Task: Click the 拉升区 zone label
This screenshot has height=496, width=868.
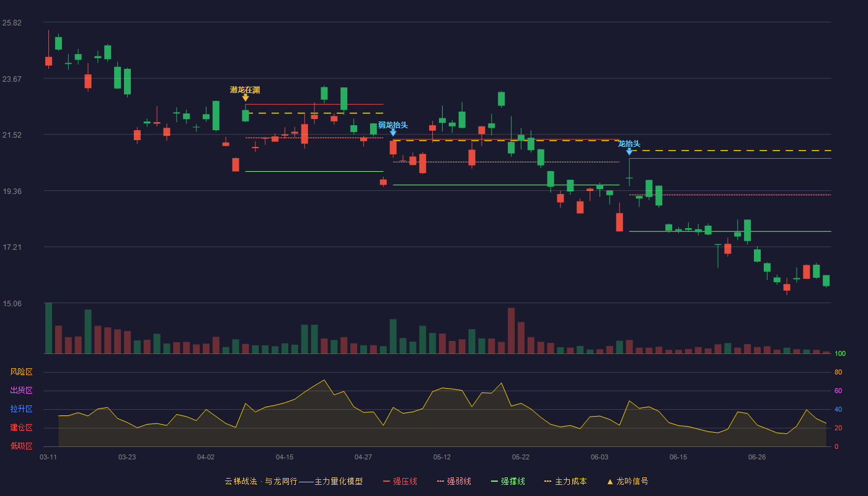Action: point(21,409)
